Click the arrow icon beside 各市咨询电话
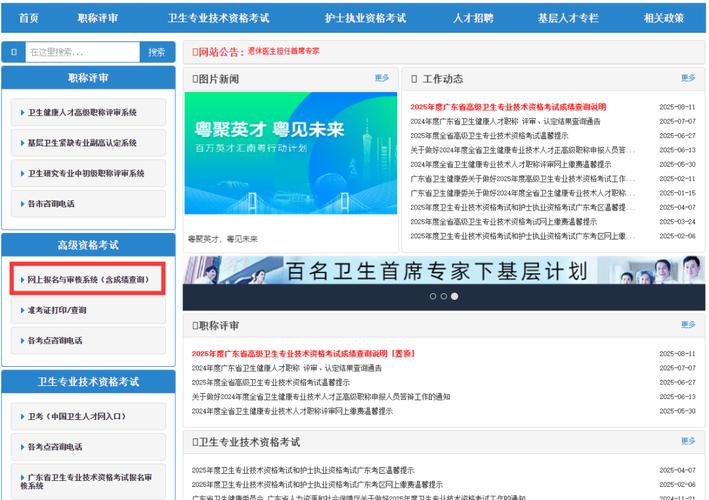 click(22, 204)
